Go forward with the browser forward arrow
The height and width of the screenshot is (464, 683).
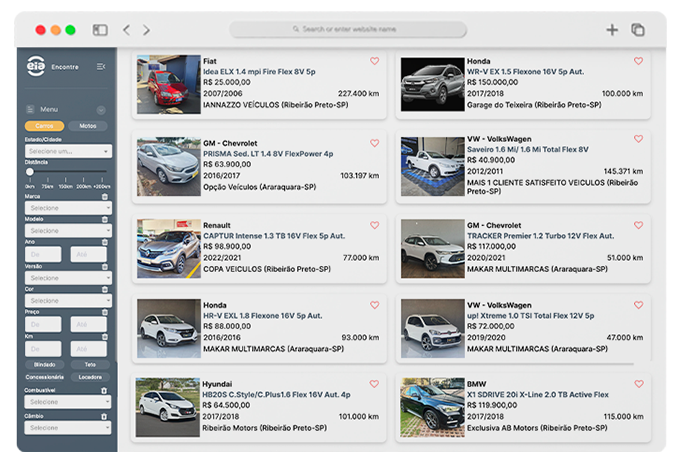(x=146, y=30)
